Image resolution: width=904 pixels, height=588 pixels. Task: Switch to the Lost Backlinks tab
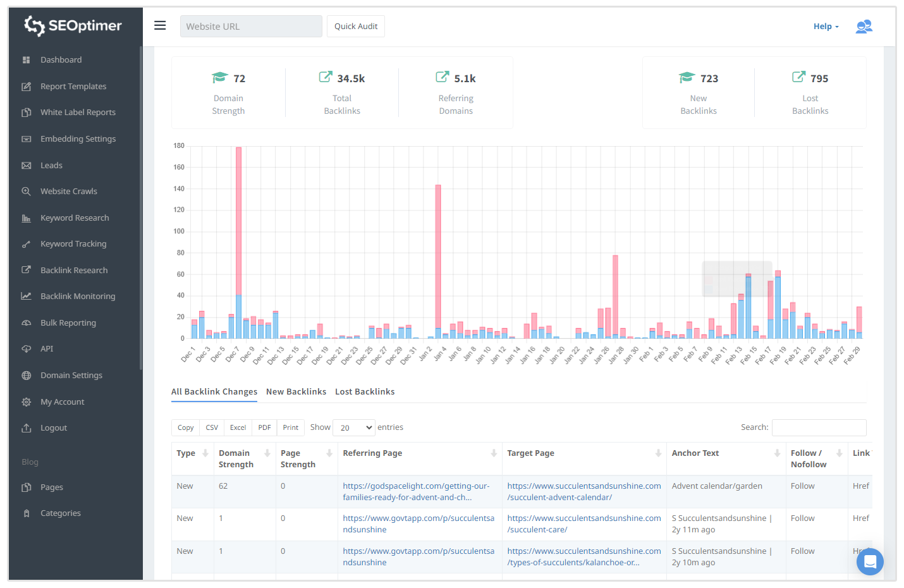click(x=365, y=392)
